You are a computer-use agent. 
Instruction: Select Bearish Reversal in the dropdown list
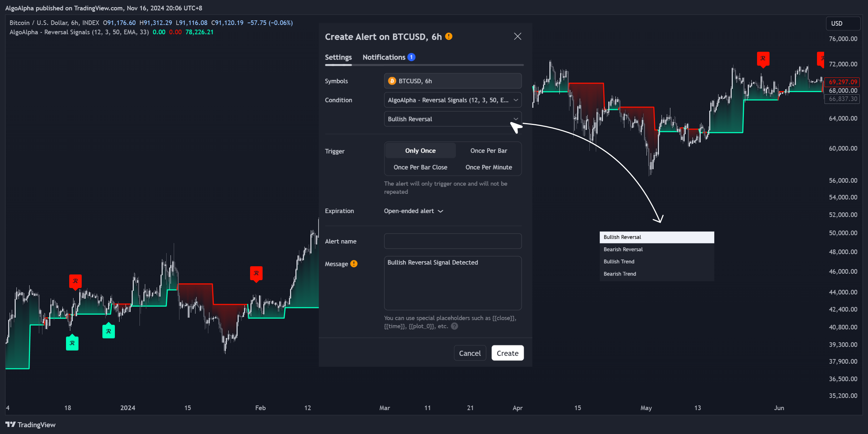coord(657,249)
